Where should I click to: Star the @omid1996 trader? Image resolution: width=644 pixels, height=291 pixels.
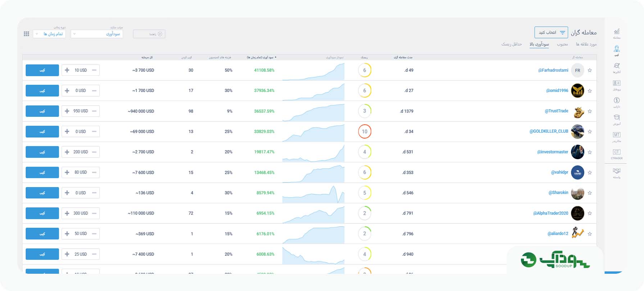click(590, 91)
